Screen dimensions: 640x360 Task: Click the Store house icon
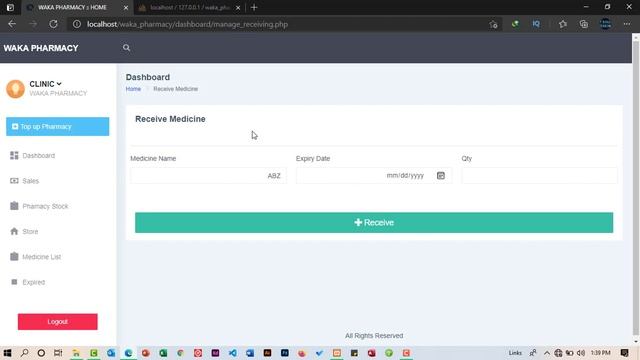(x=14, y=231)
